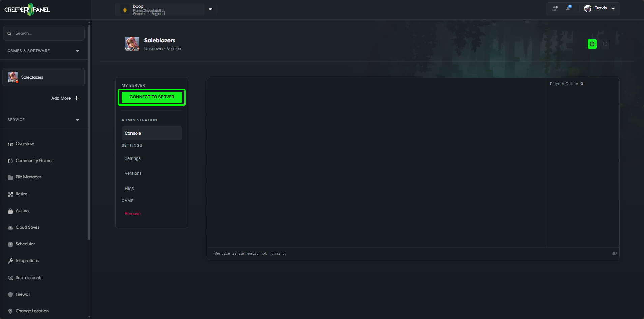The height and width of the screenshot is (319, 644).
Task: Click the Access padlock icon
Action: point(10,211)
